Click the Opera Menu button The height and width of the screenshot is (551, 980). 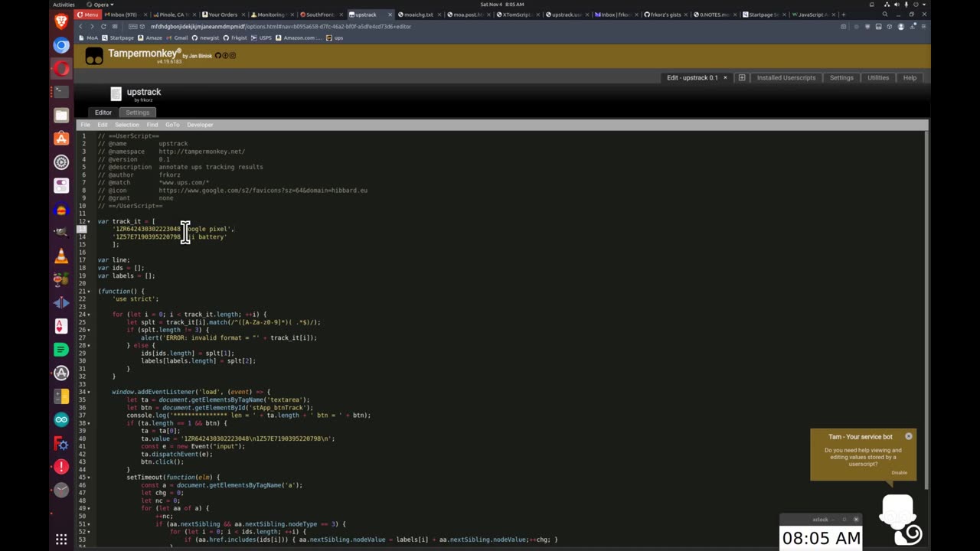[x=88, y=15]
